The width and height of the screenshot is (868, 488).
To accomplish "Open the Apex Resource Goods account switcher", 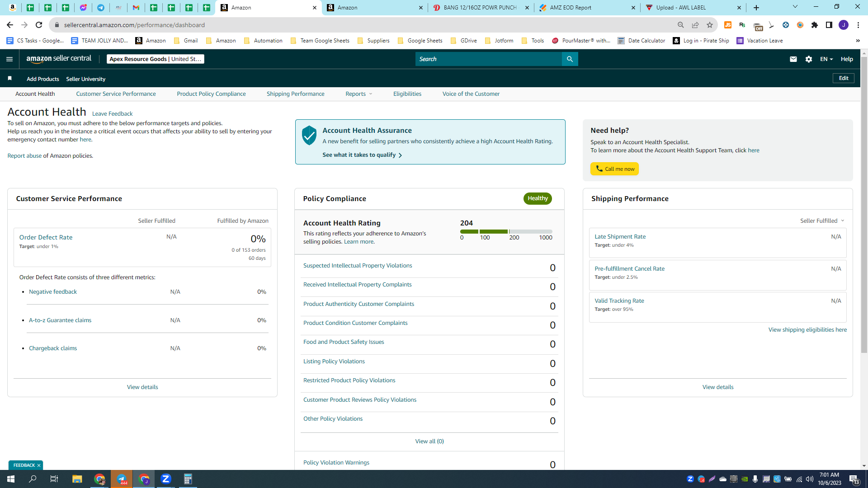I will click(156, 59).
